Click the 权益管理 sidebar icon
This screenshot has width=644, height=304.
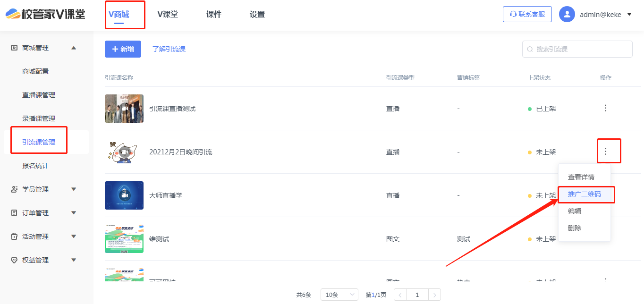pyautogui.click(x=14, y=260)
